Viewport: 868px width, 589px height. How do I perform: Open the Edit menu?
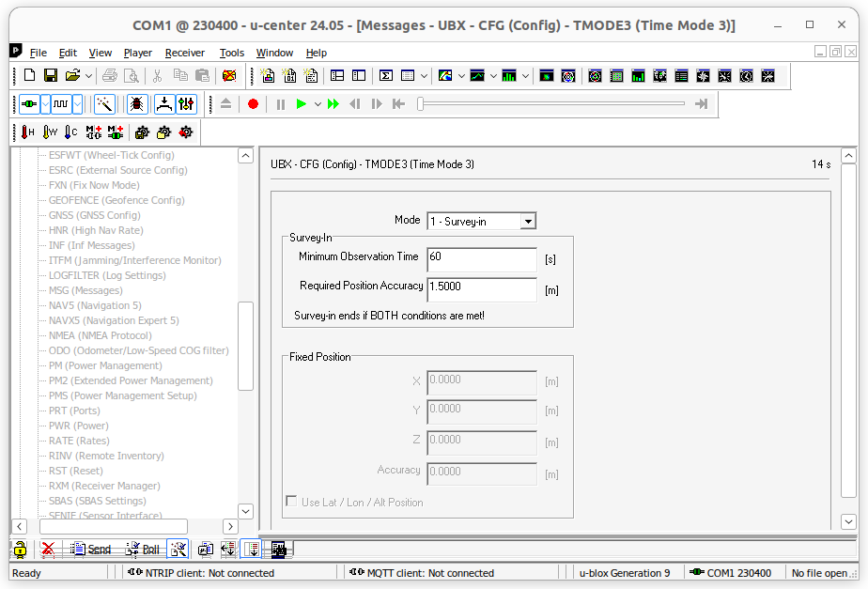pos(68,53)
